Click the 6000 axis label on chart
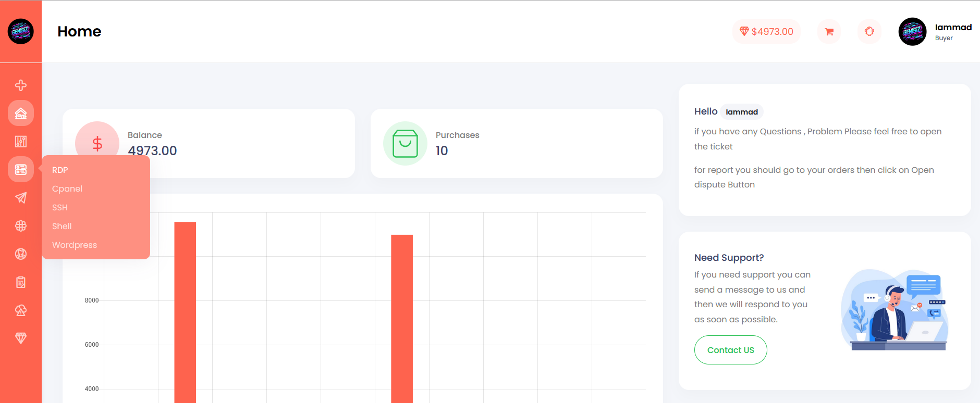 pyautogui.click(x=92, y=345)
